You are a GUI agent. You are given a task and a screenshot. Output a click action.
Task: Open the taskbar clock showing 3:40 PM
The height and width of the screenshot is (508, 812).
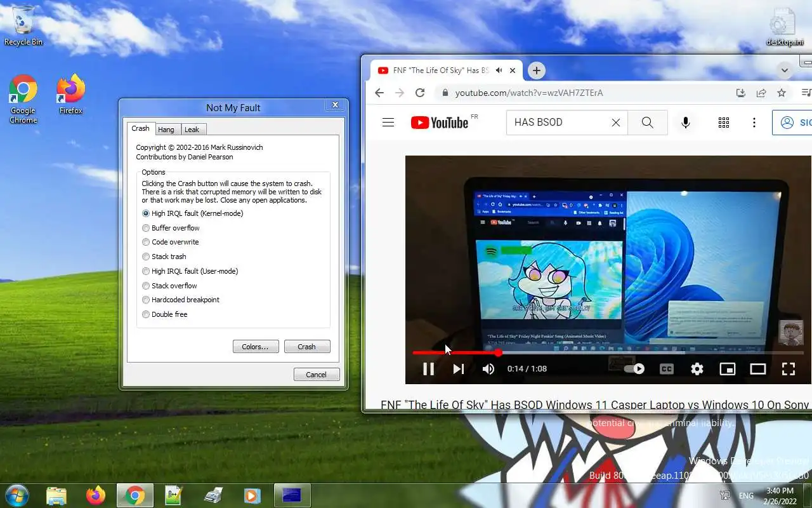(x=780, y=496)
